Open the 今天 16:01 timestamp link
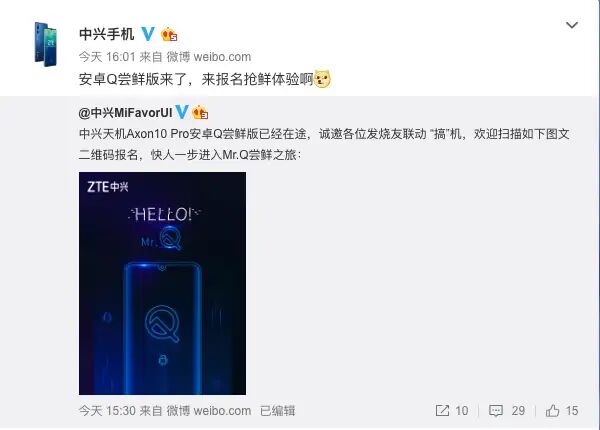The height and width of the screenshot is (430, 600). 107,57
